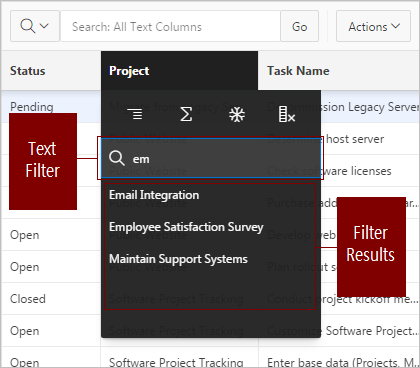Click the Freeze snowflake icon
Image resolution: width=420 pixels, height=368 pixels.
pyautogui.click(x=237, y=115)
